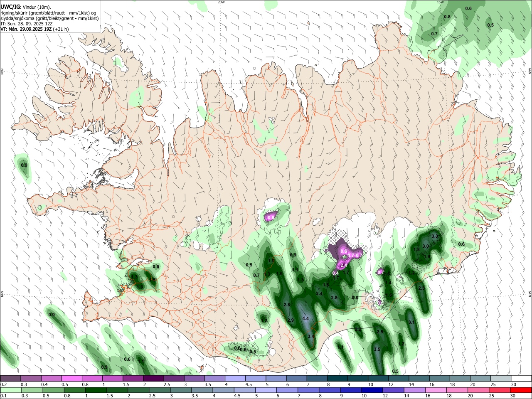Click the '0.2' label under the upper legend row
Image resolution: width=532 pixels, height=399 pixels.
(3, 384)
